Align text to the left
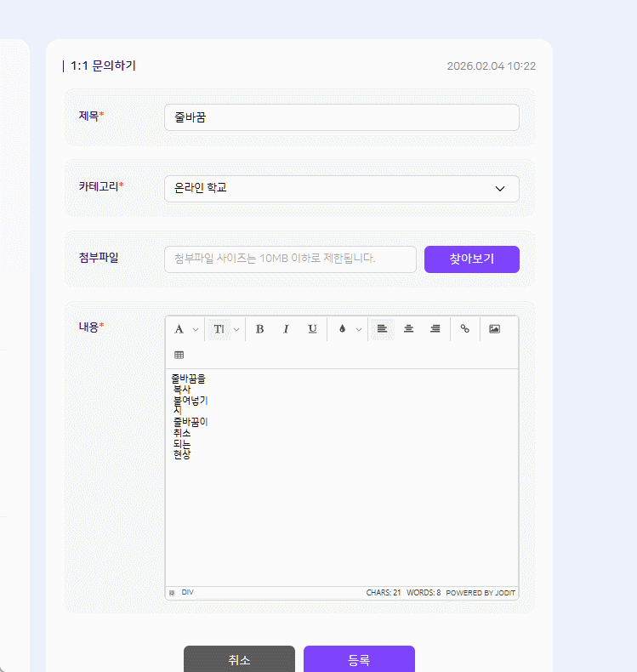 (382, 329)
